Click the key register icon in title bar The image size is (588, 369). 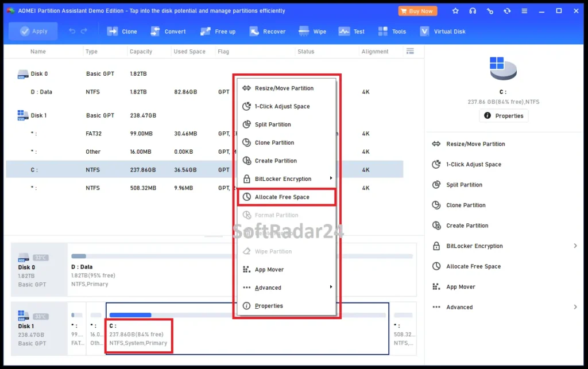pyautogui.click(x=490, y=11)
